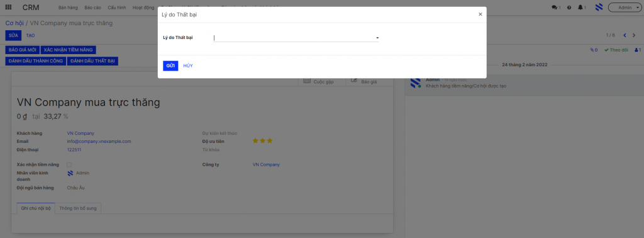Set priority to second star
The width and height of the screenshot is (644, 238).
pos(262,141)
